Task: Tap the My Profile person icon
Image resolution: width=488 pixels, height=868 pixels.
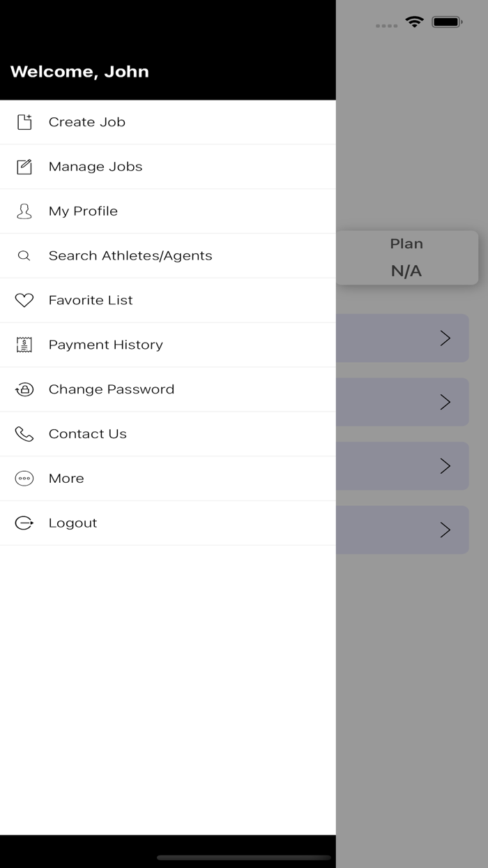Action: pyautogui.click(x=24, y=211)
